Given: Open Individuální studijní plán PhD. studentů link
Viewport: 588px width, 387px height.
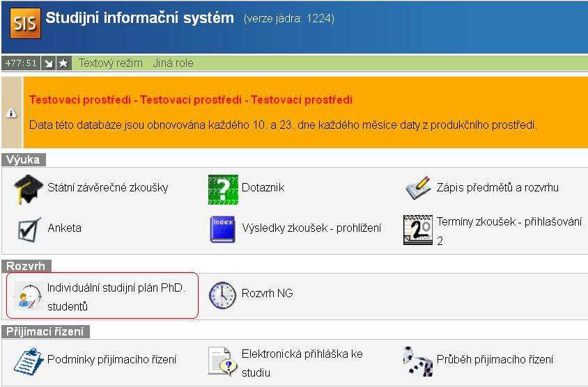Looking at the screenshot, I should pyautogui.click(x=116, y=297).
